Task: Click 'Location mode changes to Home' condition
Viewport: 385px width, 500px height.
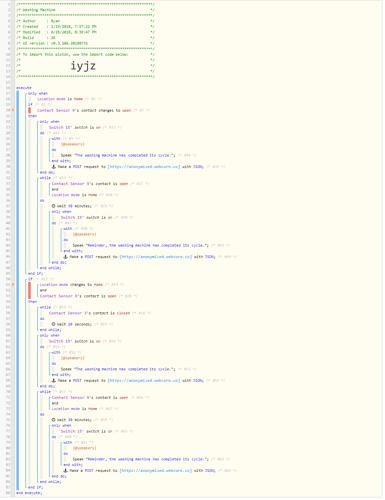Action: pos(71,285)
